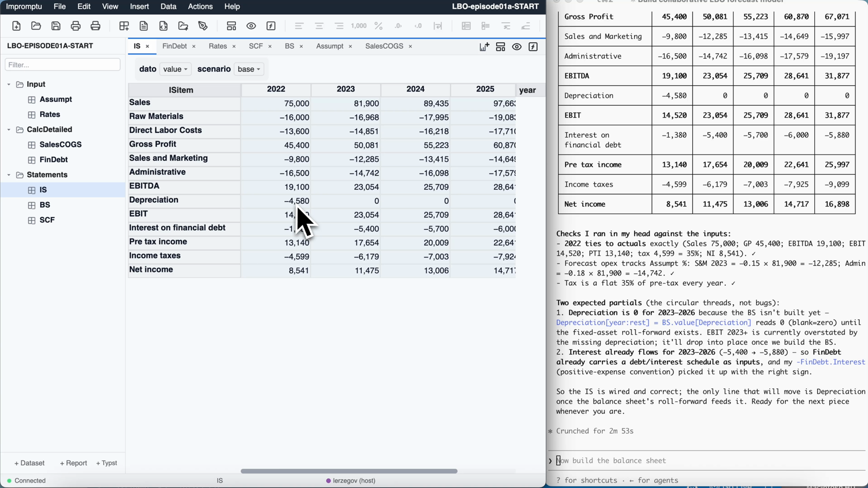
Task: Close the IS tab
Action: 147,47
